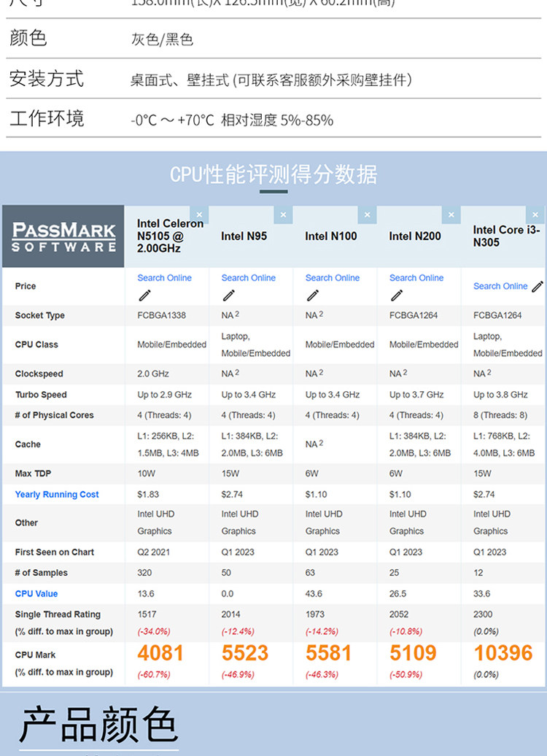The height and width of the screenshot is (756, 547).
Task: Click 8 (Threads: 8) cores cell
Action: click(500, 415)
